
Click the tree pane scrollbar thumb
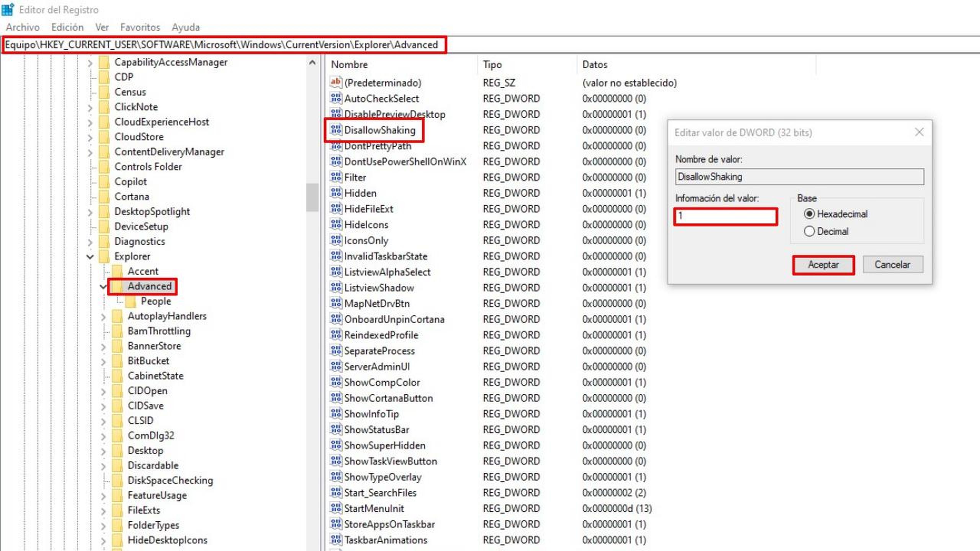pos(312,197)
